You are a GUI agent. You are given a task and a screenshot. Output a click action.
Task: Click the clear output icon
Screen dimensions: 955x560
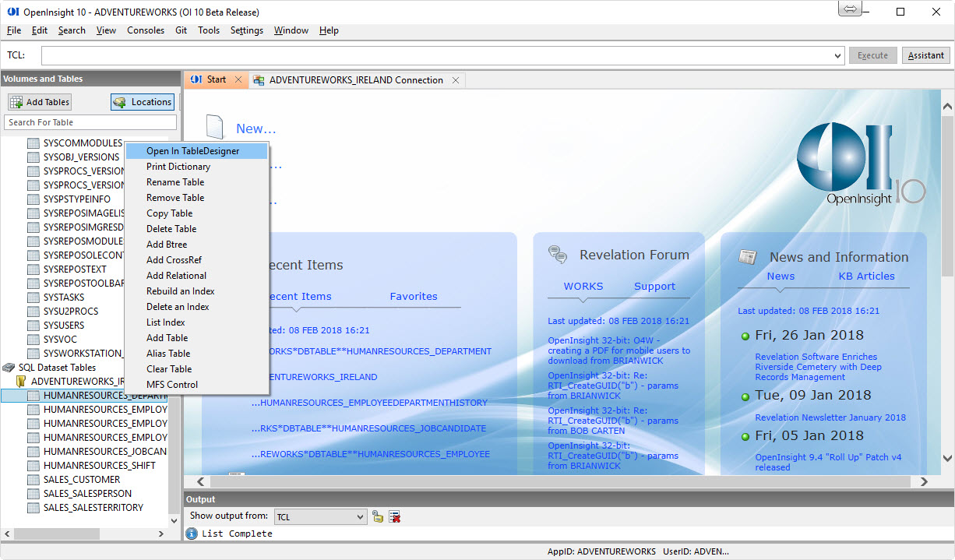coord(395,516)
